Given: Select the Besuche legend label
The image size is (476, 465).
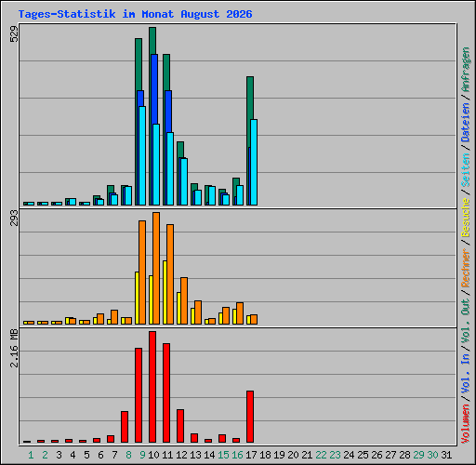Looking at the screenshot, I should coord(466,218).
